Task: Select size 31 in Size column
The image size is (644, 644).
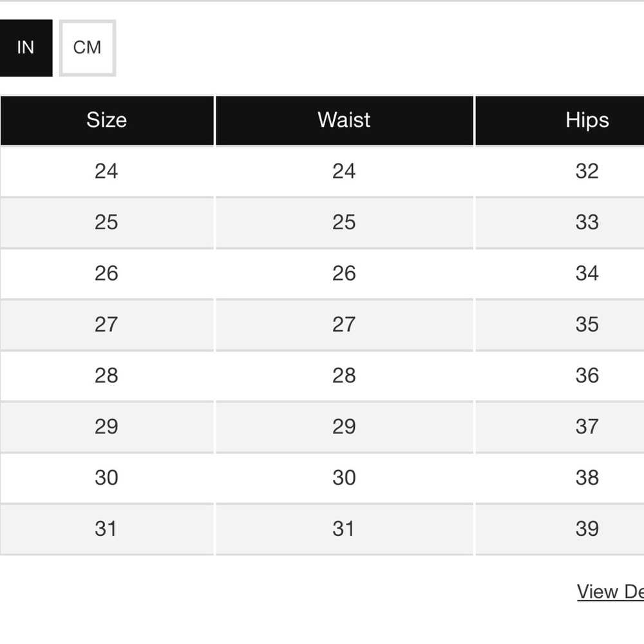Action: (x=107, y=529)
